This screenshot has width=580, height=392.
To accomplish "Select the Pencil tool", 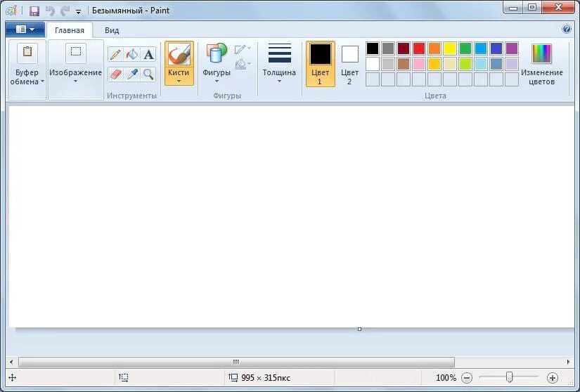I will coord(115,55).
